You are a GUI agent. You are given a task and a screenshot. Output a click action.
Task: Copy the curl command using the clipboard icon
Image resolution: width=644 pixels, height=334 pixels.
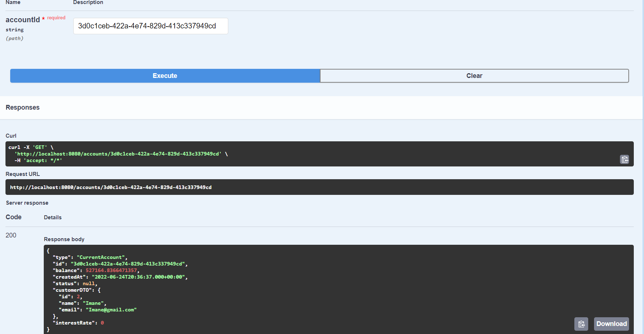[x=624, y=159]
